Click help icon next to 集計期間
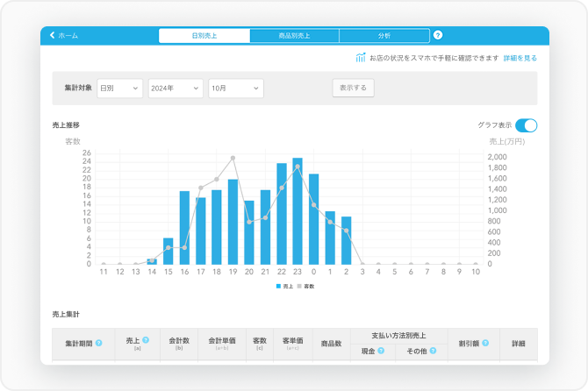Screen dimensions: 588x391 [x=98, y=343]
